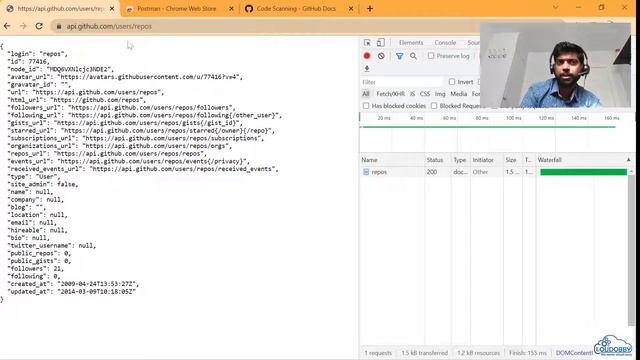Click the "site_admin": false line
The width and height of the screenshot is (640, 360).
(43, 184)
